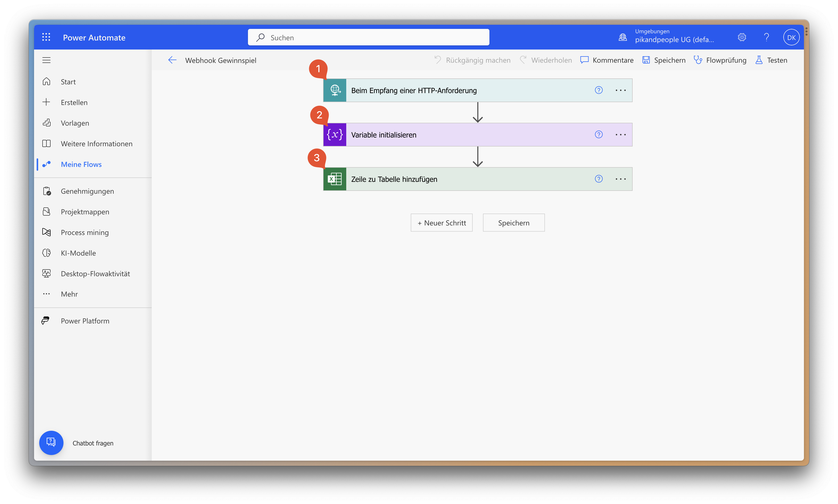Open the Chatbot fragen bubble
Viewport: 838px width, 504px height.
click(51, 443)
